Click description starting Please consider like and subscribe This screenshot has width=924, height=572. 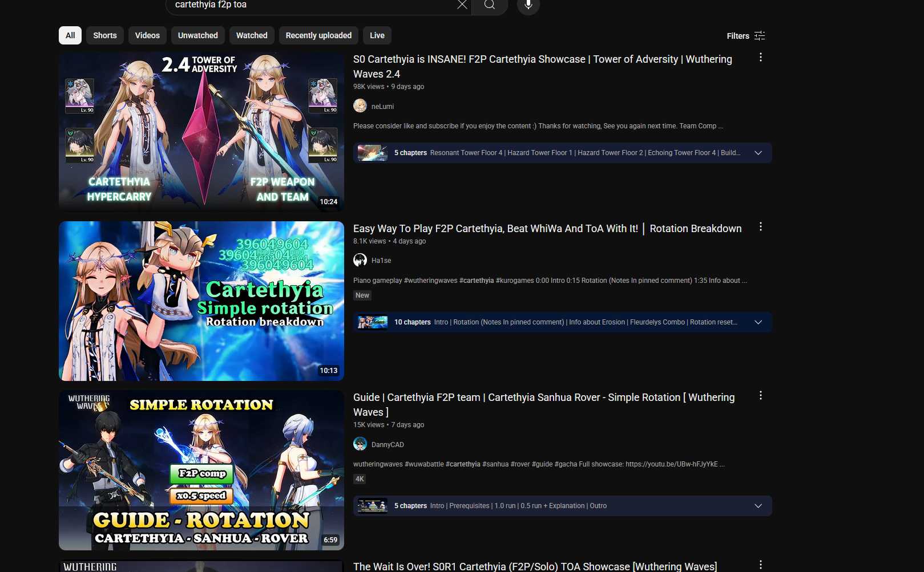coord(538,126)
